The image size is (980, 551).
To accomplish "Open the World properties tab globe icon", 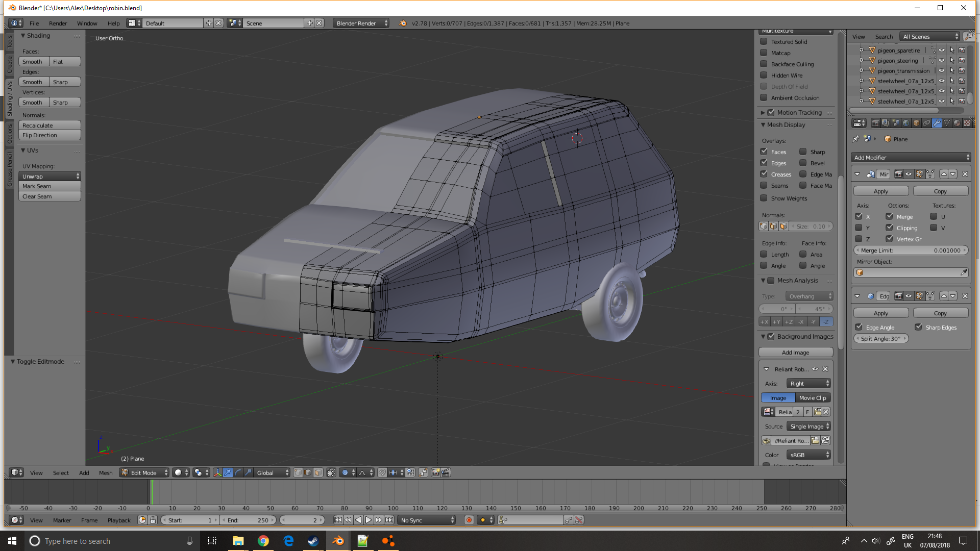I will 906,123.
